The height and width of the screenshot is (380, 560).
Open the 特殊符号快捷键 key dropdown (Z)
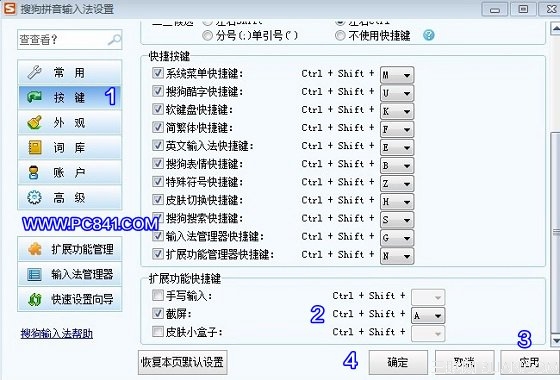397,183
